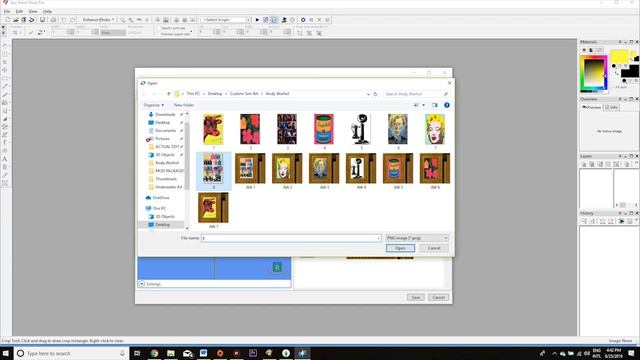The image size is (640, 360).
Task: Open Chrome from the taskbar
Action: [154, 353]
